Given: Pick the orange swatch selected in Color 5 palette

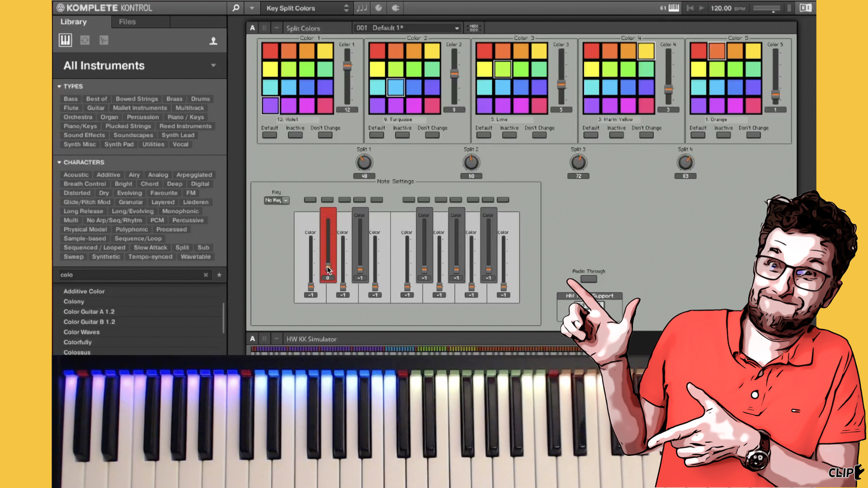Looking at the screenshot, I should [717, 51].
